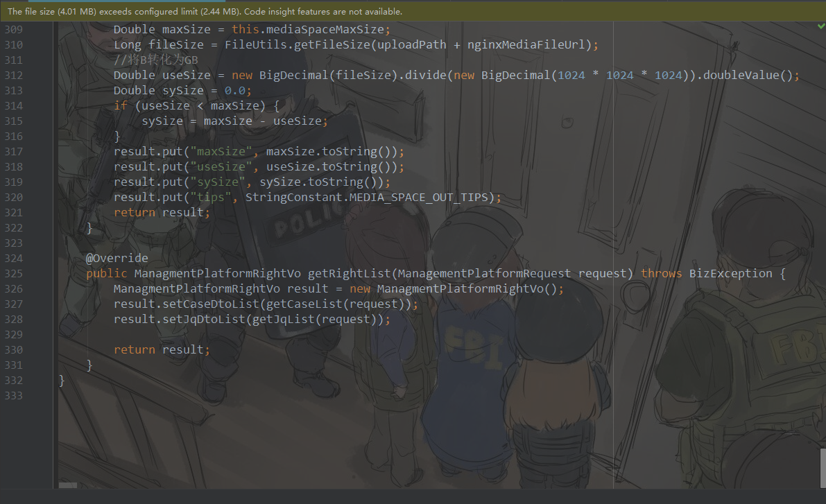Image resolution: width=826 pixels, height=504 pixels.
Task: Click mediaSpaceMaxSize on line 309
Action: [x=325, y=30]
